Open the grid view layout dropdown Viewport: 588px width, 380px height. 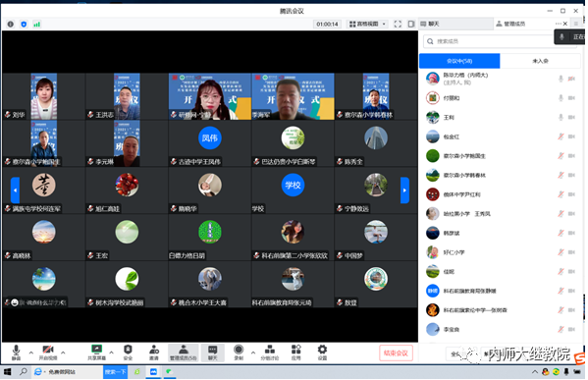click(x=368, y=24)
